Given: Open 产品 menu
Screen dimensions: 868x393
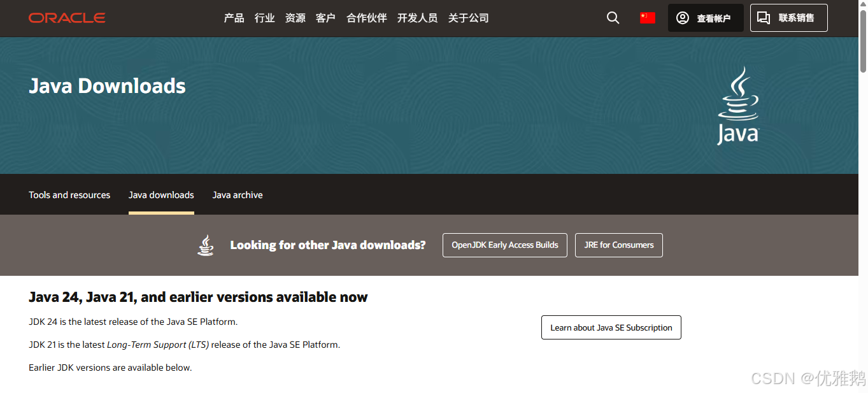Looking at the screenshot, I should (x=234, y=18).
